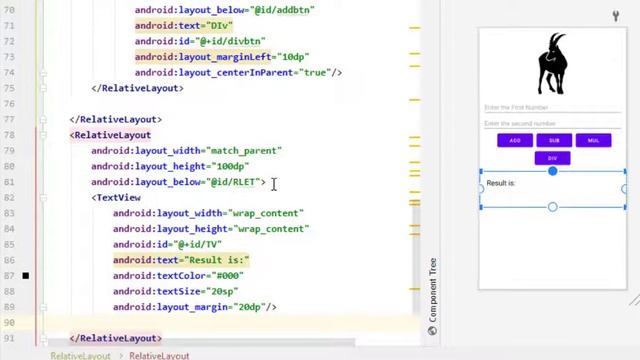This screenshot has height=360, width=640.
Task: Click the android:layout_below="@id/RLET" line
Action: pyautogui.click(x=178, y=182)
